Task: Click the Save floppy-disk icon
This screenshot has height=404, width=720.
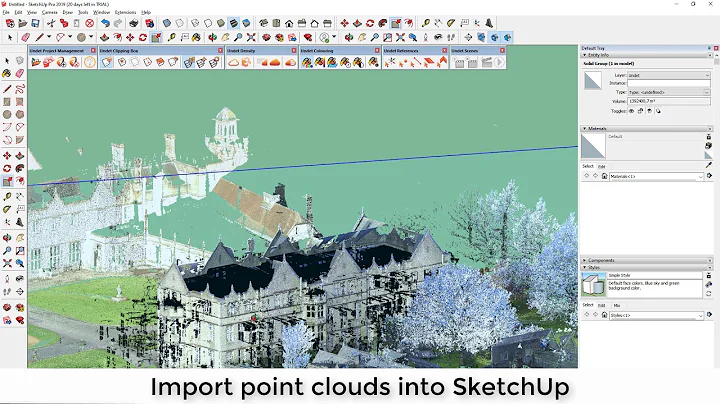Action: click(35, 23)
